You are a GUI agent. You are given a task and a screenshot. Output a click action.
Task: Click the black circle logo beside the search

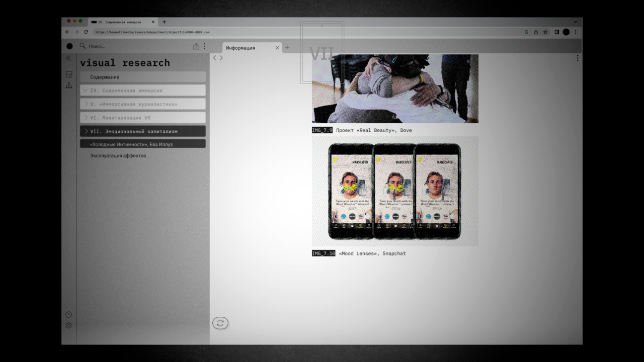coord(69,46)
